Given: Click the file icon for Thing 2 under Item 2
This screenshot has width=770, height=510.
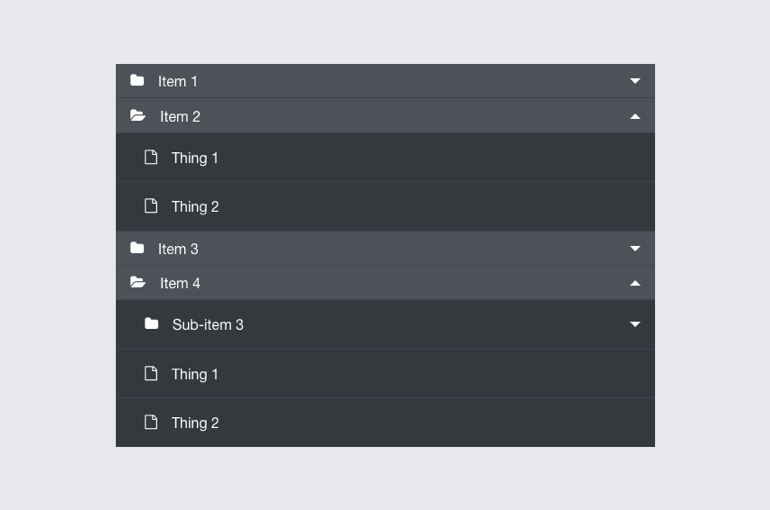Looking at the screenshot, I should click(x=151, y=206).
